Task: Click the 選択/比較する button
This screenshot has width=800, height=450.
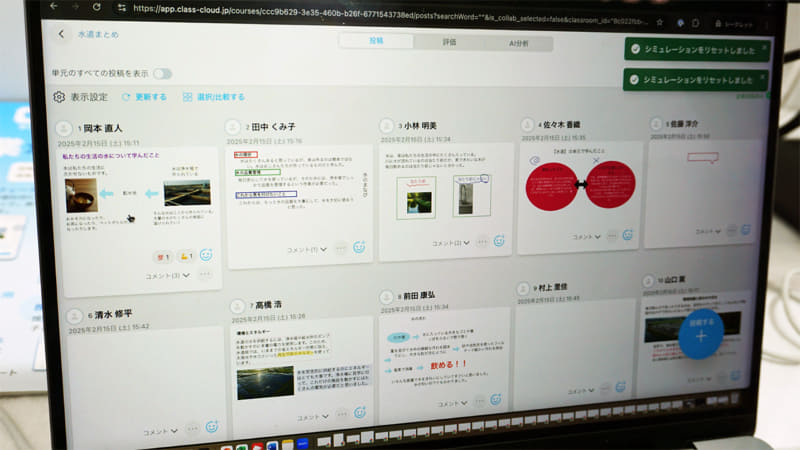Action: 214,97
